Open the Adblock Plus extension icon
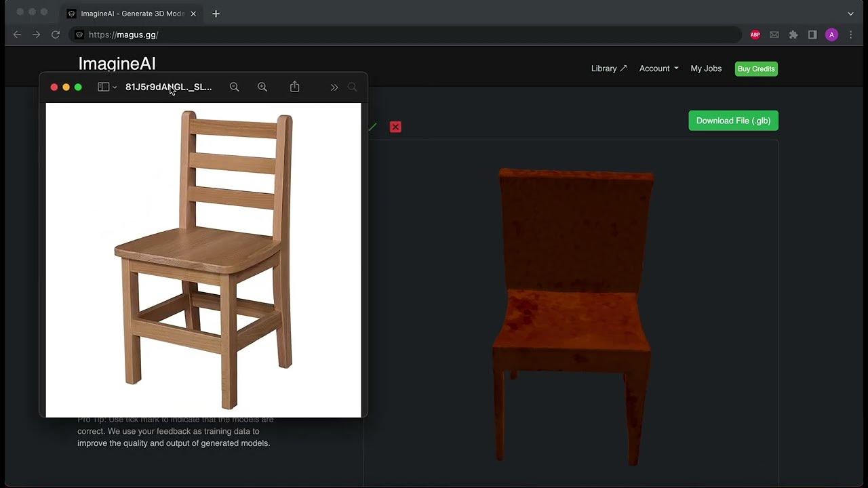Viewport: 868px width, 488px height. (x=755, y=35)
